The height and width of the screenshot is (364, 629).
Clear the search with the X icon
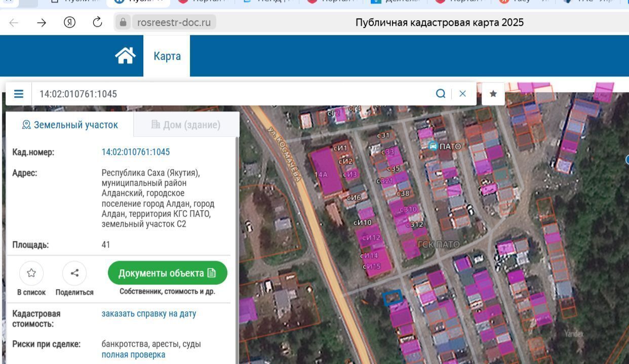point(462,94)
